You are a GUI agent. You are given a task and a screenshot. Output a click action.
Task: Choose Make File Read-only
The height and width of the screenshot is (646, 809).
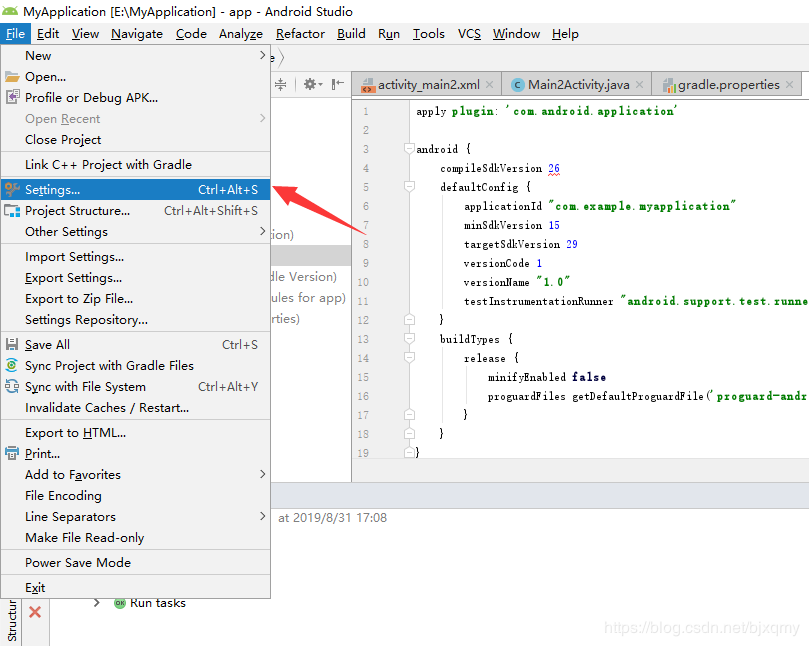coord(135,538)
